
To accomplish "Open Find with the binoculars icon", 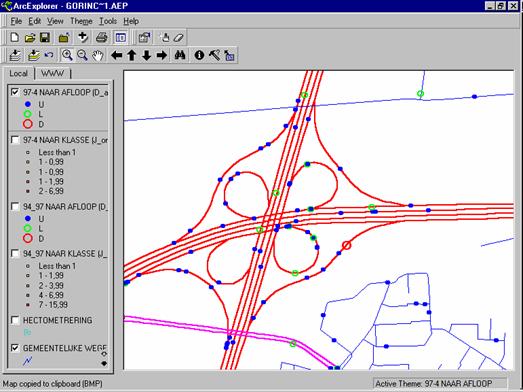I will 180,55.
